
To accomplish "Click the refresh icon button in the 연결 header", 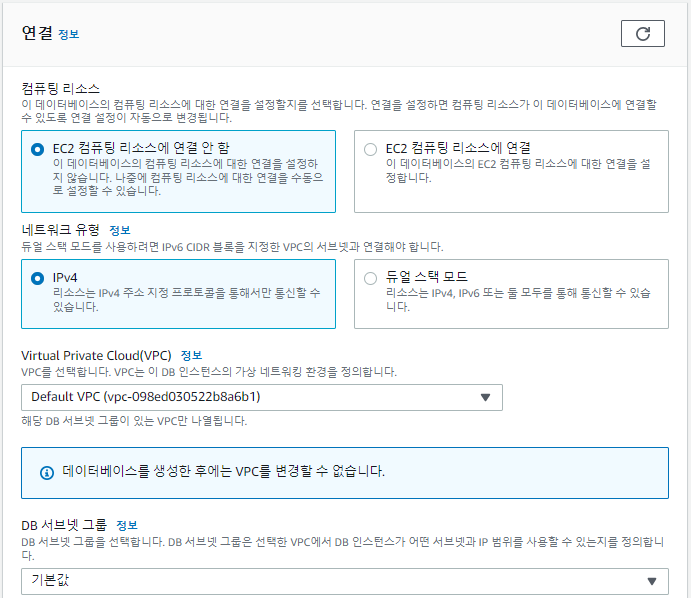I will click(x=643, y=33).
